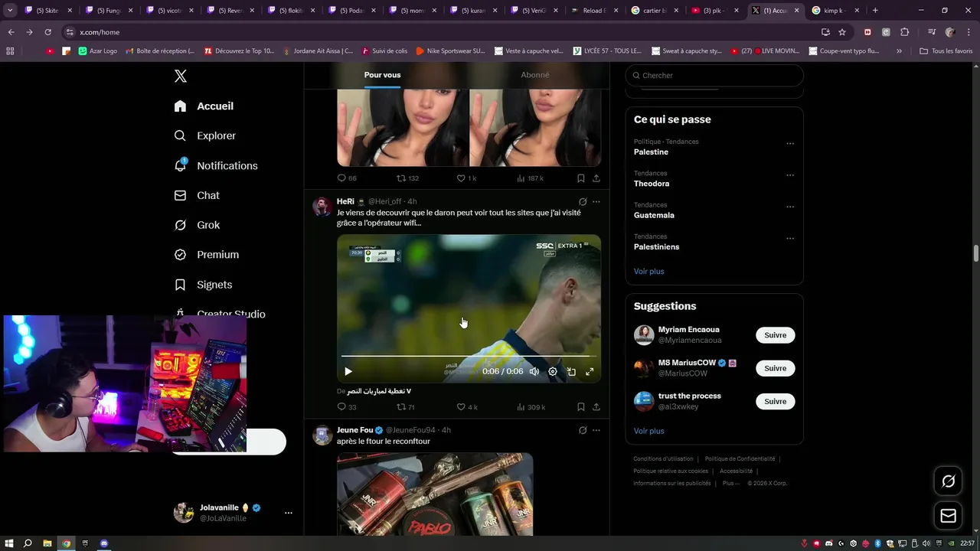This screenshot has width=980, height=551.
Task: Open Jolavanille account menu dots
Action: [289, 513]
